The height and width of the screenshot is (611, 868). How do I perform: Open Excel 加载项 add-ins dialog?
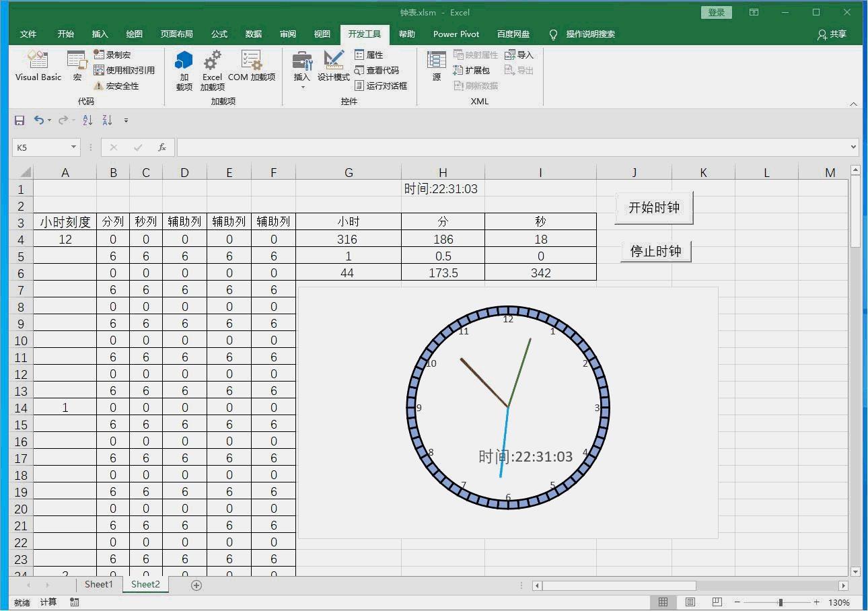pos(212,71)
